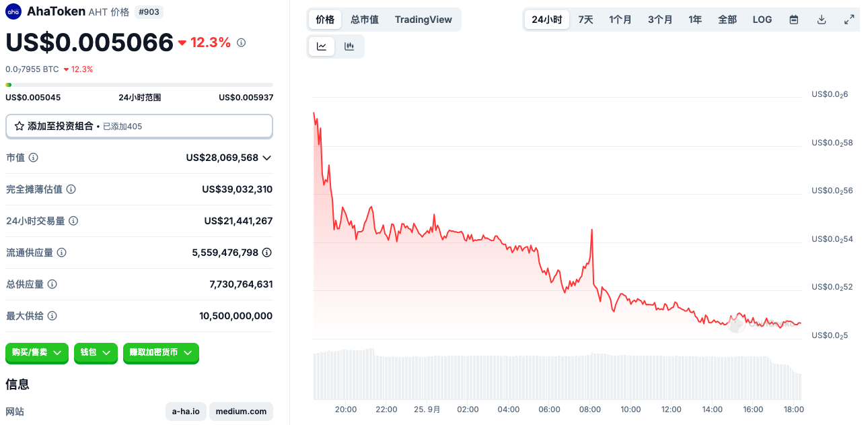Viewport: 868px width, 425px height.
Task: Expand chart to fullscreen
Action: click(x=849, y=20)
